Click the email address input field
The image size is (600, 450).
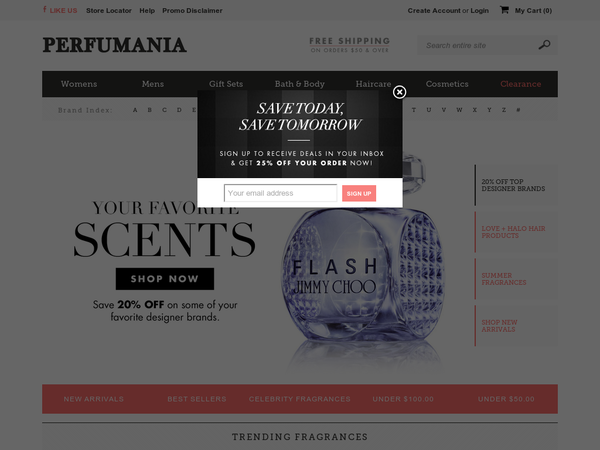280,193
